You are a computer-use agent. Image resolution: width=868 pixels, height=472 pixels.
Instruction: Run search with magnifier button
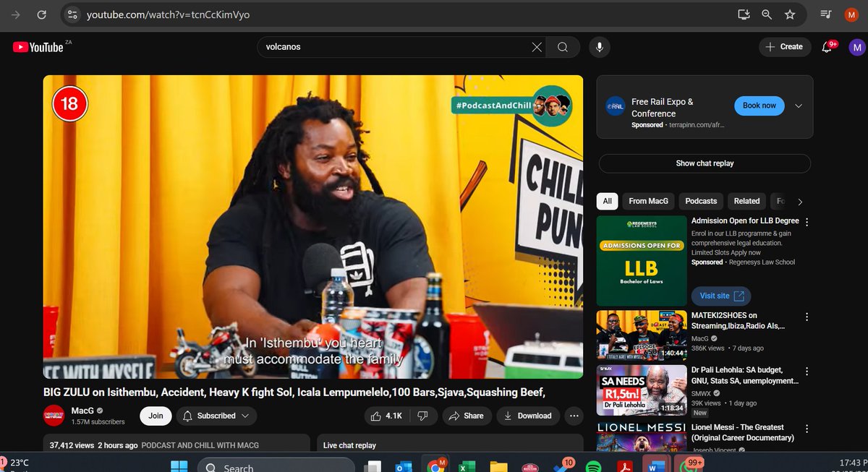pyautogui.click(x=563, y=47)
